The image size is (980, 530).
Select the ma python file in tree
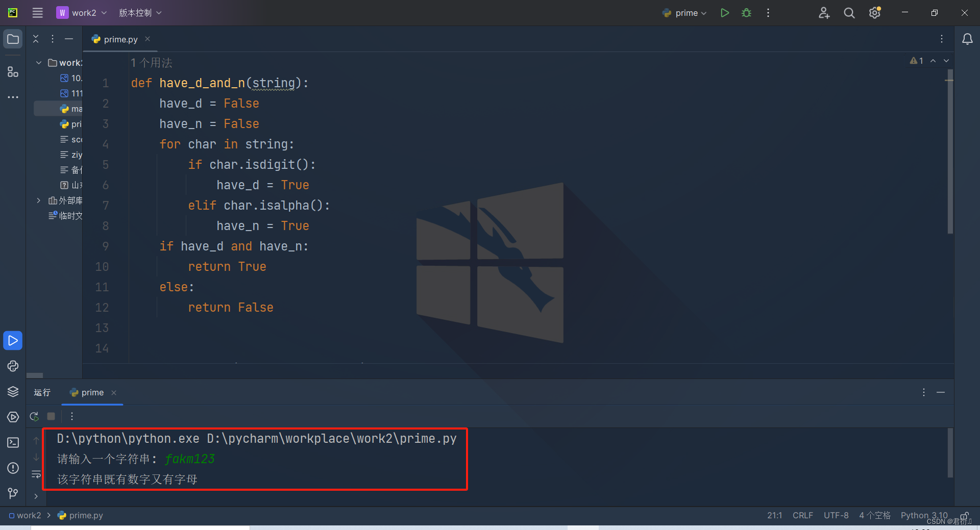71,109
